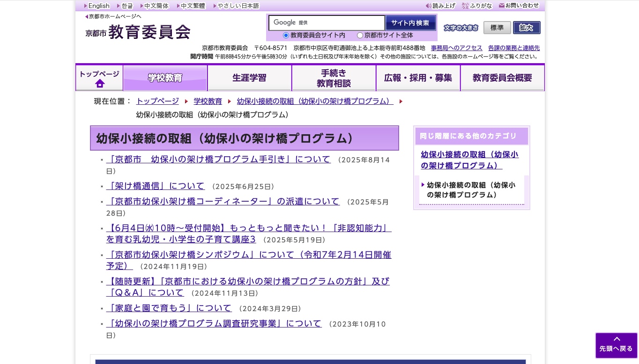This screenshot has width=639, height=364.
Task: Select the 京都市サイト全体 radio button
Action: [x=360, y=35]
